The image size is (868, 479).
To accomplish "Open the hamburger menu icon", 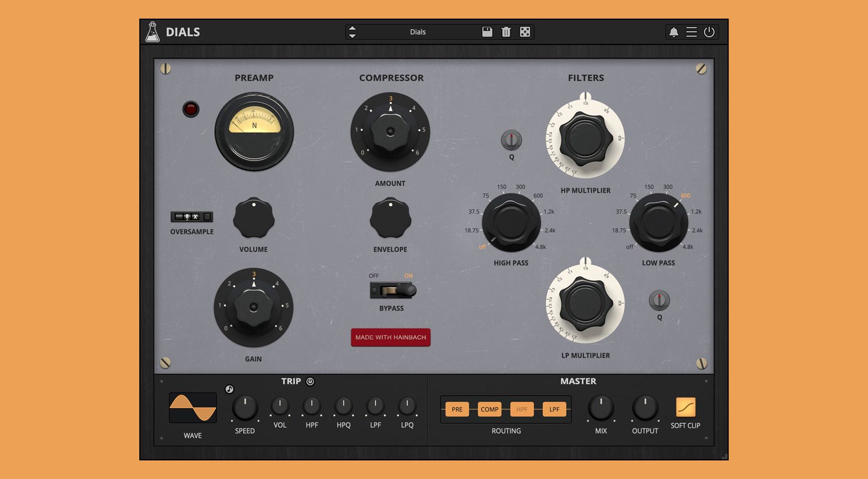I will pos(691,32).
